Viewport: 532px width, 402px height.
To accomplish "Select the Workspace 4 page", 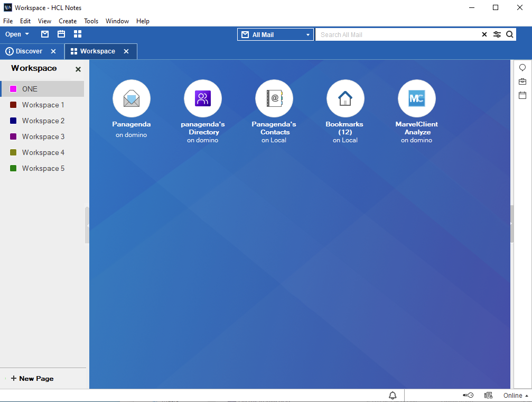I will [x=42, y=152].
